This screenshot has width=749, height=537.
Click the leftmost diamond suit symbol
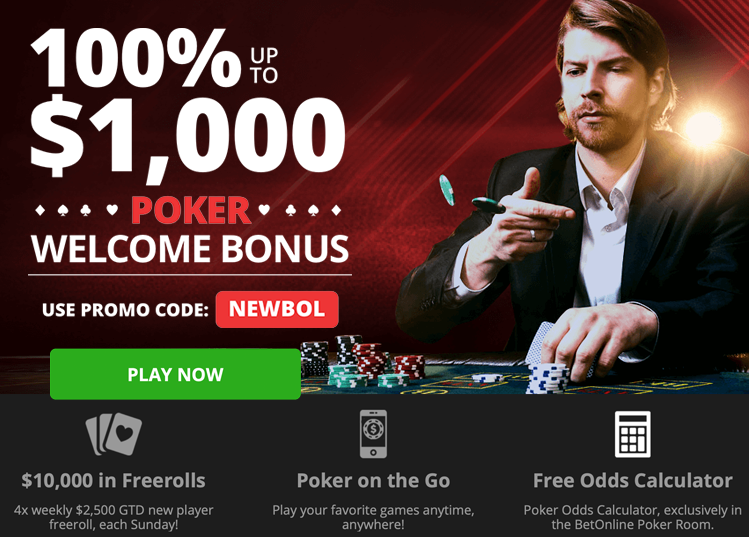point(41,210)
